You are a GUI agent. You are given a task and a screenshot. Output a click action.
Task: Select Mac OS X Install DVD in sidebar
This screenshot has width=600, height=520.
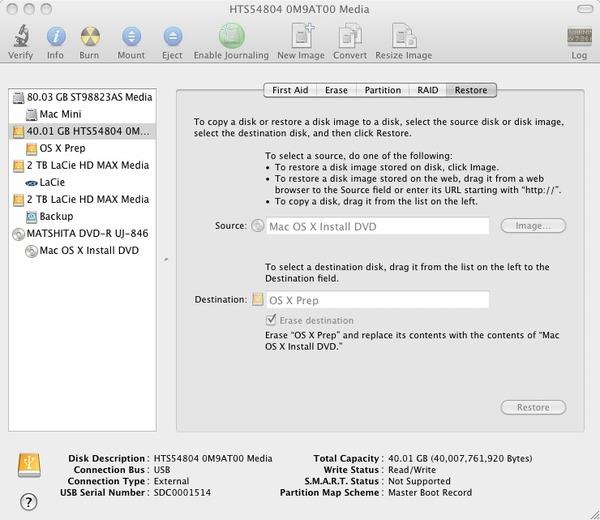(x=82, y=250)
